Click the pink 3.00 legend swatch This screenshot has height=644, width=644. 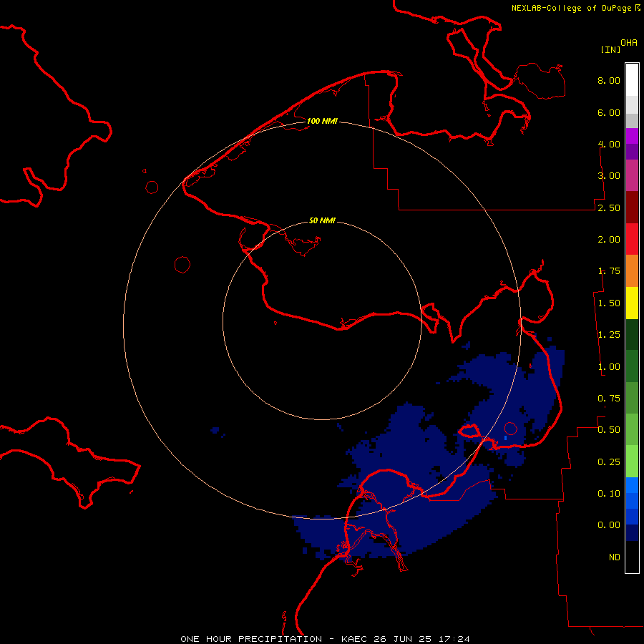(x=632, y=175)
